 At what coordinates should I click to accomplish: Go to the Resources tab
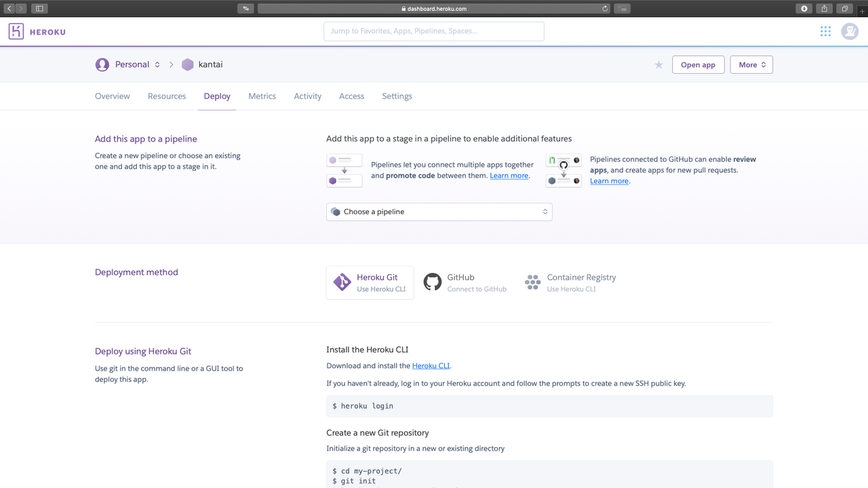[x=167, y=96]
